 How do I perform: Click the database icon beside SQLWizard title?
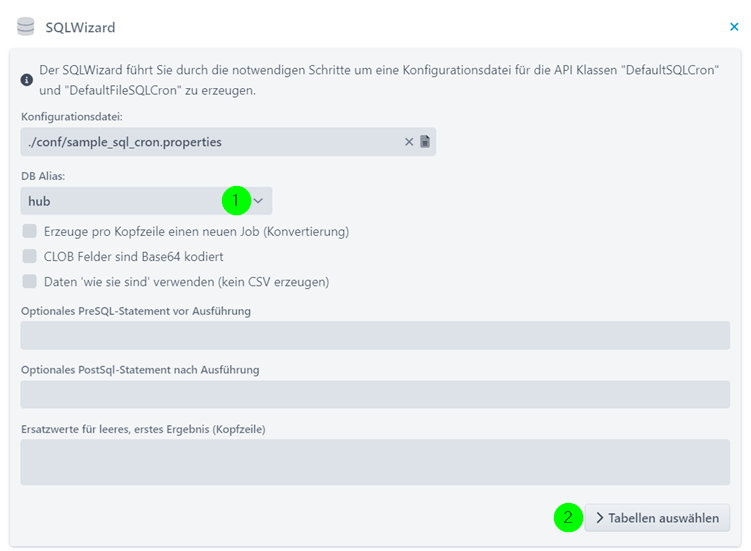point(25,26)
